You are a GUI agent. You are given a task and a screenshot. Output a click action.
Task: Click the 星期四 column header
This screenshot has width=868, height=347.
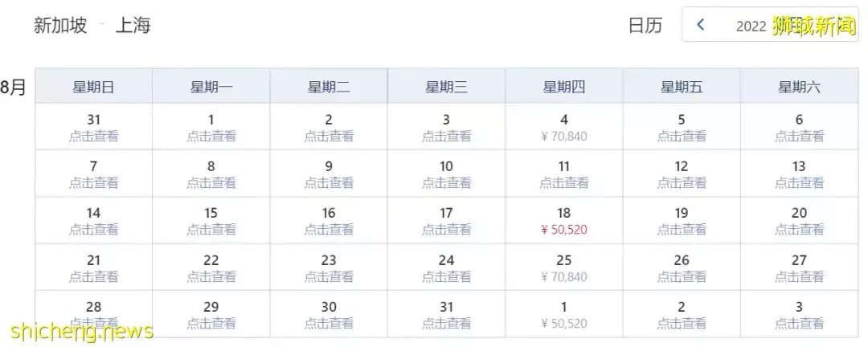[563, 87]
